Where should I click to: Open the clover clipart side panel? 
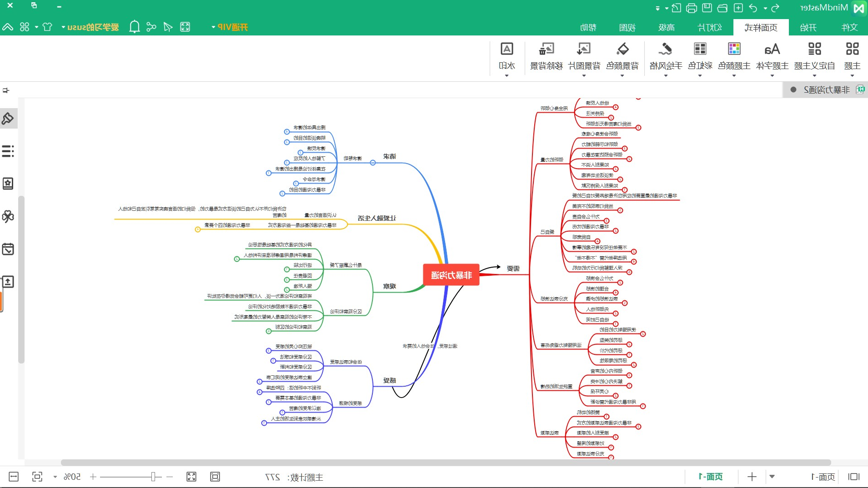pos(8,216)
